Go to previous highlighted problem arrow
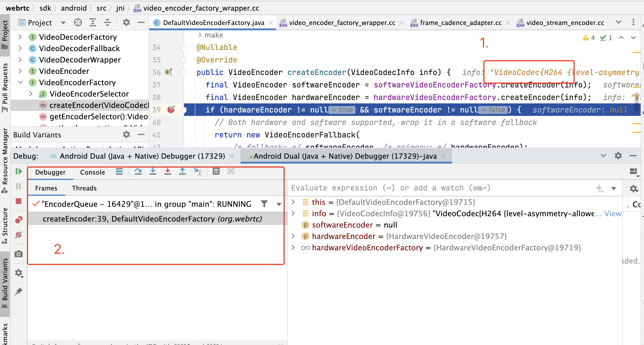Image resolution: width=644 pixels, height=345 pixels. (x=621, y=38)
